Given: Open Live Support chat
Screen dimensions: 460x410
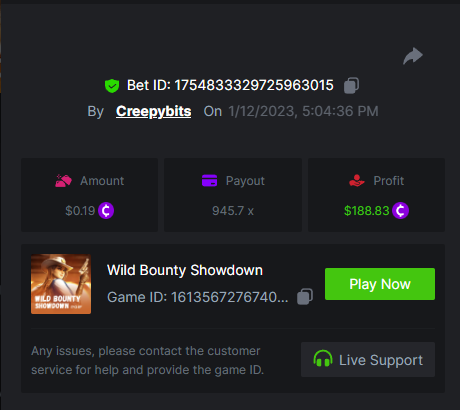Looking at the screenshot, I should click(x=368, y=360).
